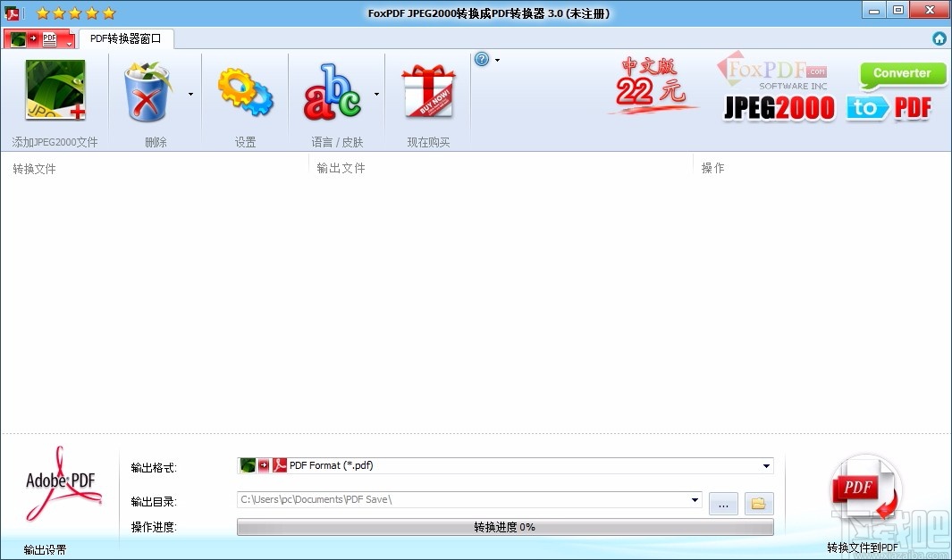The image size is (952, 560).
Task: Click the green Converter button
Action: pyautogui.click(x=902, y=74)
